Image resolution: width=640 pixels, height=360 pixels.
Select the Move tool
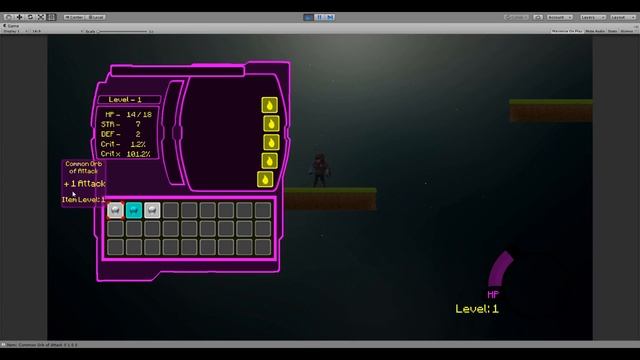point(19,17)
